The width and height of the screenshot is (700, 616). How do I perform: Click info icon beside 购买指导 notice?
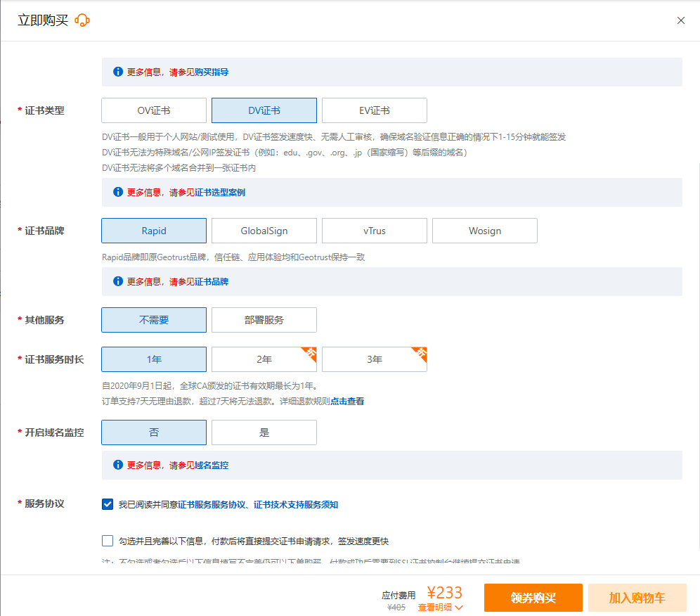coord(118,72)
